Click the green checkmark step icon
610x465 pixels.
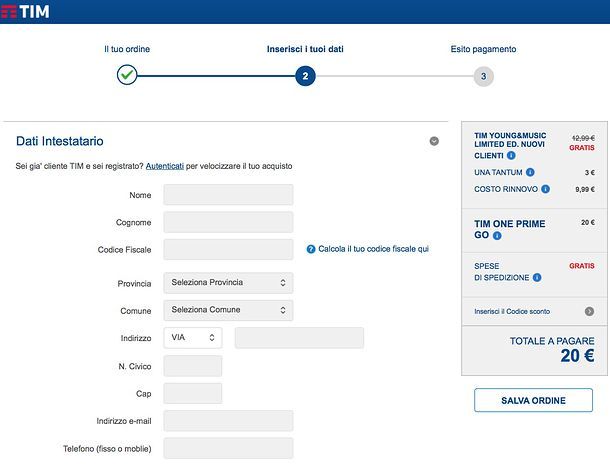pyautogui.click(x=127, y=75)
